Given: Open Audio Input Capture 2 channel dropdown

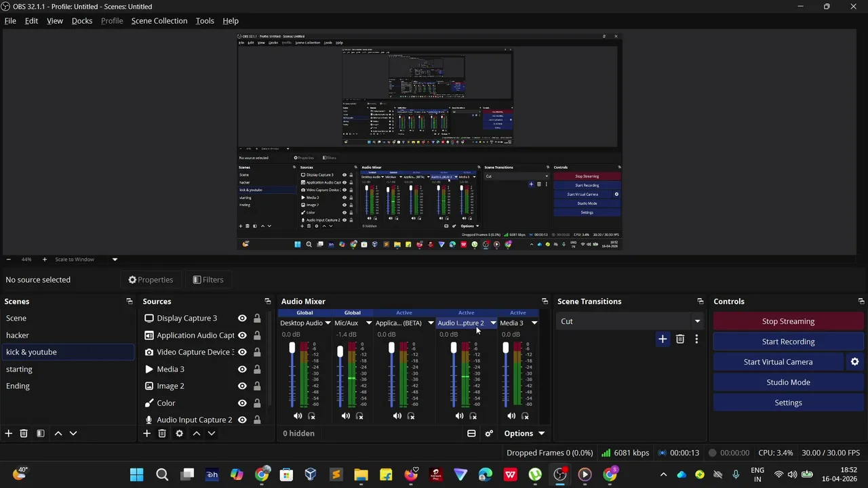Looking at the screenshot, I should point(493,323).
